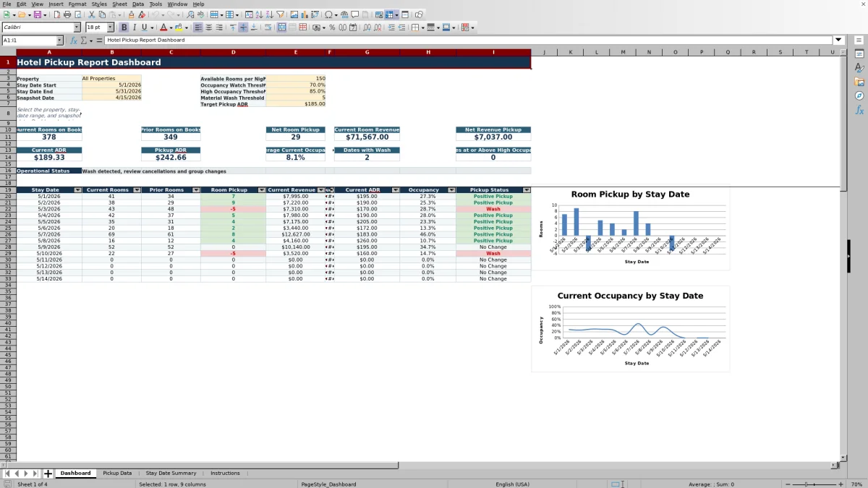Open Current Rooms column filter dropdown
The width and height of the screenshot is (868, 488).
coord(137,190)
